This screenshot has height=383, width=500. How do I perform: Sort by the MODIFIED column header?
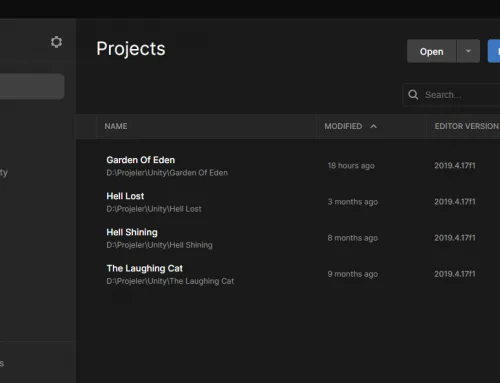343,126
